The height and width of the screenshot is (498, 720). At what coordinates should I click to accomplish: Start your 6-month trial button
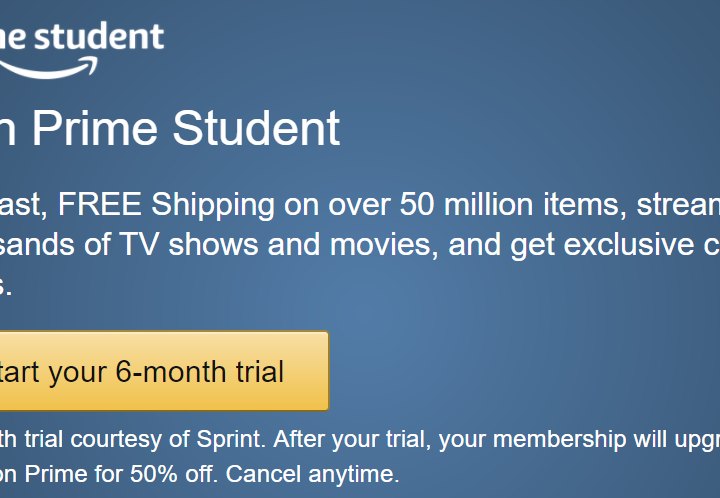(x=164, y=371)
